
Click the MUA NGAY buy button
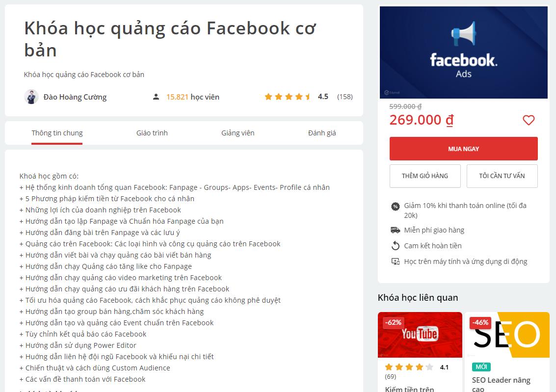click(x=463, y=149)
